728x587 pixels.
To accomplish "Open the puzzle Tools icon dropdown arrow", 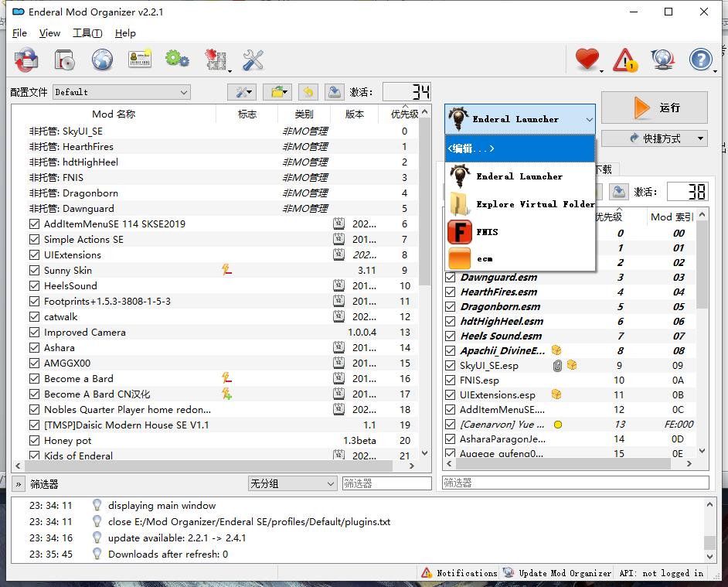I will pyautogui.click(x=230, y=70).
